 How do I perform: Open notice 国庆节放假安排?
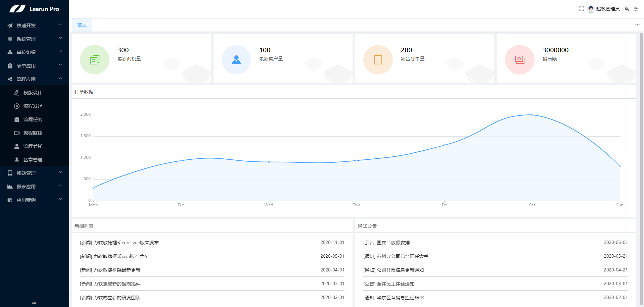pyautogui.click(x=386, y=243)
